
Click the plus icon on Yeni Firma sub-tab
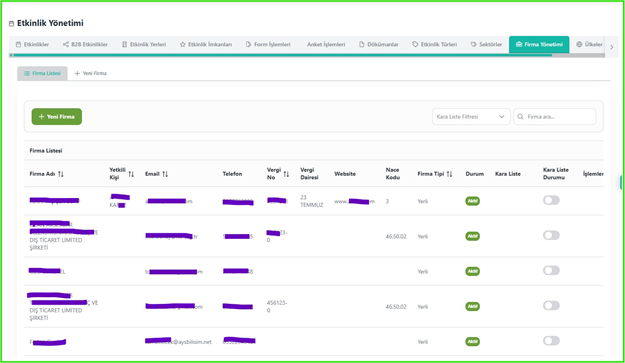(77, 73)
